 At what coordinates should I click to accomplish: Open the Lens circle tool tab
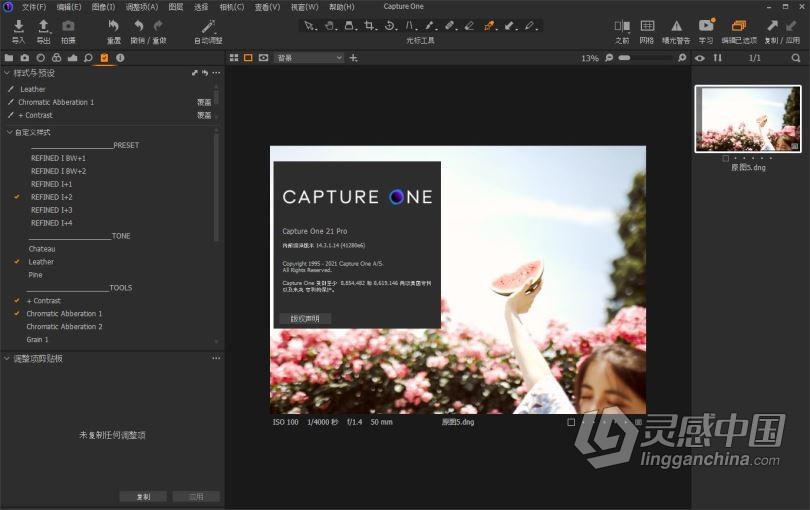(41, 58)
